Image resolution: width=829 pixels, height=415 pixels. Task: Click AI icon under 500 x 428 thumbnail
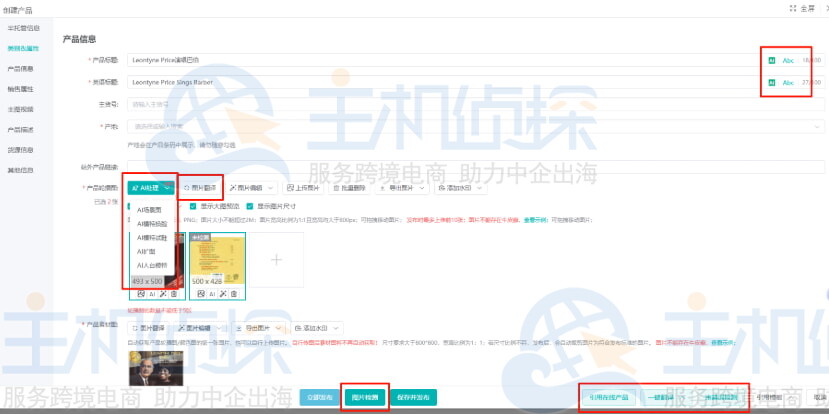pos(212,294)
